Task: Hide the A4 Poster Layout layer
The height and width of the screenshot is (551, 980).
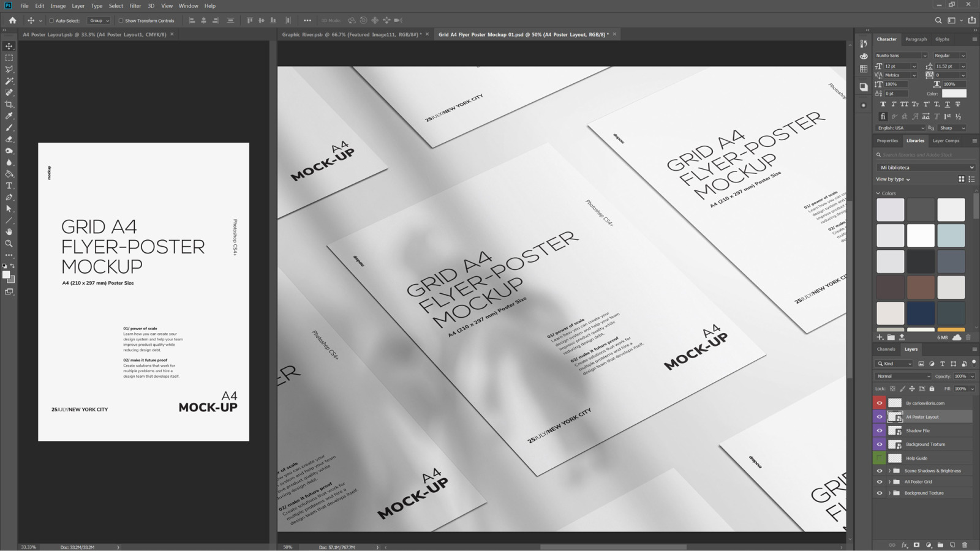Action: click(880, 417)
